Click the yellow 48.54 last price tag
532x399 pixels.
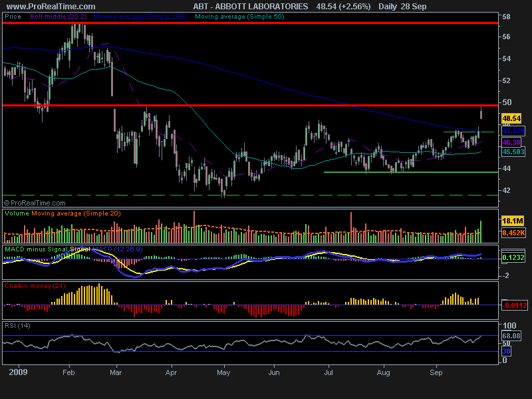tap(511, 118)
